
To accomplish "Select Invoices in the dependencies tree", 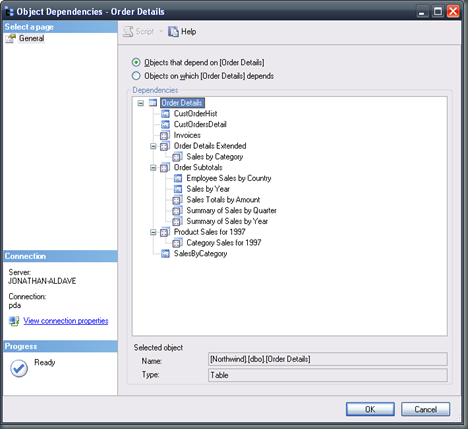I will [187, 135].
